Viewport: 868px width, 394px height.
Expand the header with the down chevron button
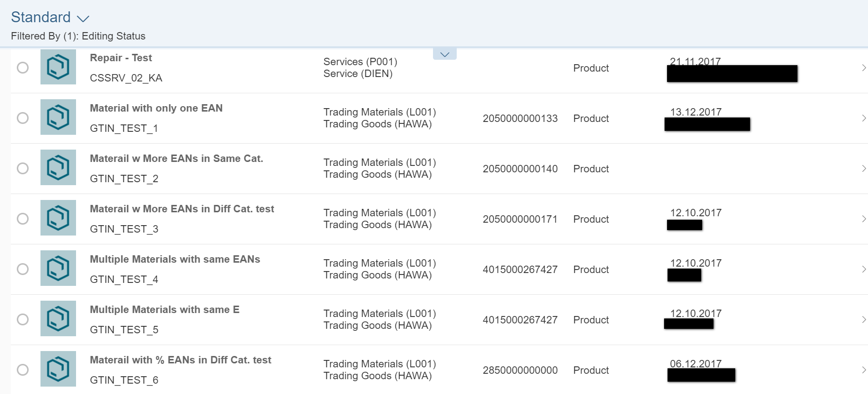[x=445, y=54]
